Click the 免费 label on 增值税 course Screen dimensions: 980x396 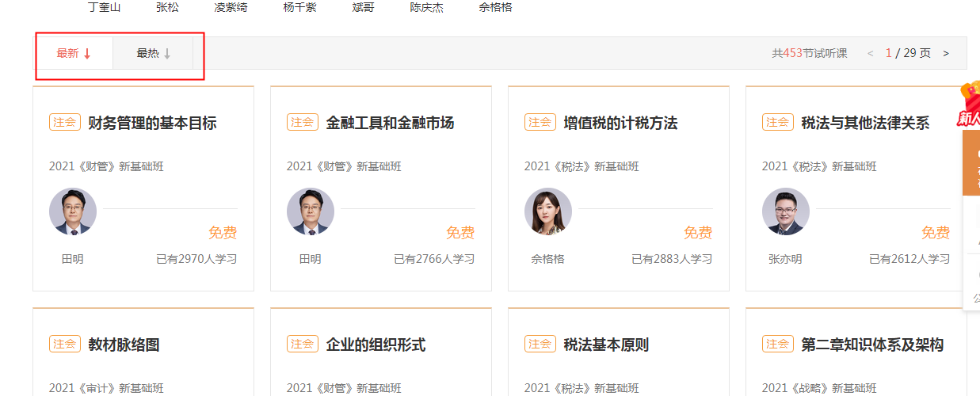[x=698, y=233]
